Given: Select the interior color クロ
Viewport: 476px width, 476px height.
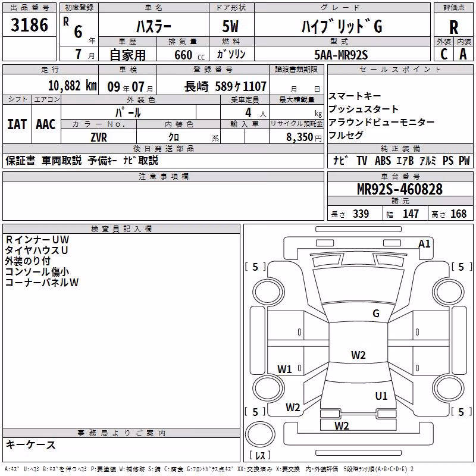Looking at the screenshot, I should point(174,137).
